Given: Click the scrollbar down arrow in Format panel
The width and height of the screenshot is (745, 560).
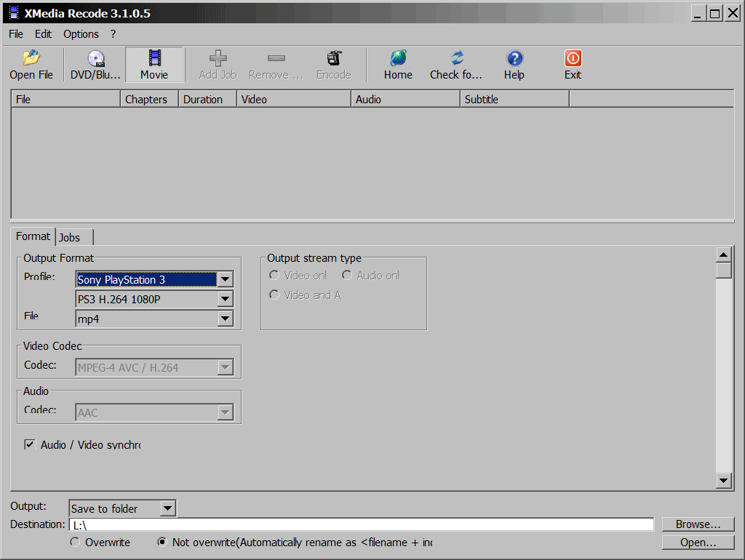Looking at the screenshot, I should 723,480.
